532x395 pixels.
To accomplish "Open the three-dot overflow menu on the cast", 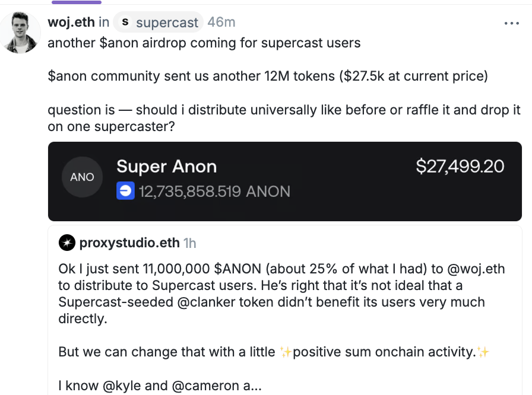I will [511, 23].
